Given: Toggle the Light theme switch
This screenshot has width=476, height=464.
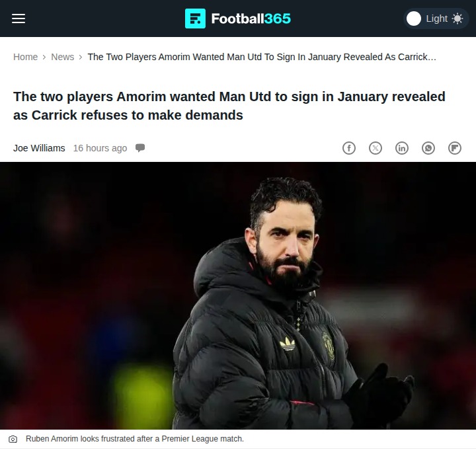Looking at the screenshot, I should [436, 19].
